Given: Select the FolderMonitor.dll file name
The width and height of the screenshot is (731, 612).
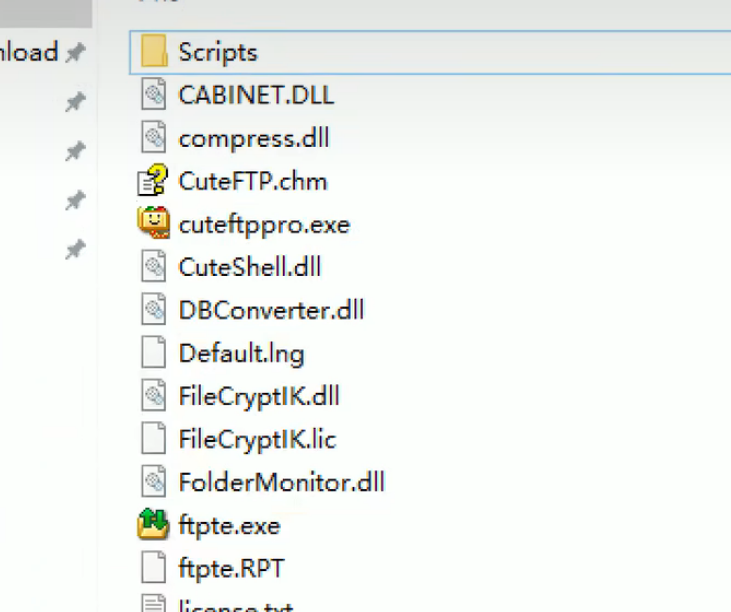Looking at the screenshot, I should 282,482.
